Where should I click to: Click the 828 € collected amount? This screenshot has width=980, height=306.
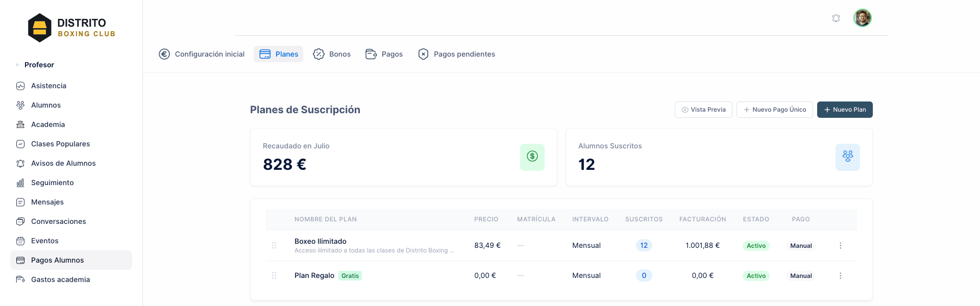pos(285,164)
